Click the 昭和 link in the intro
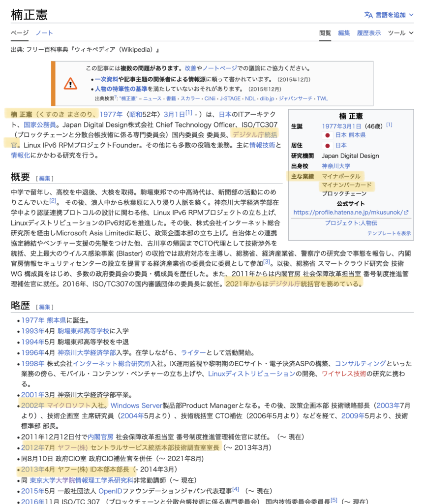 136,114
